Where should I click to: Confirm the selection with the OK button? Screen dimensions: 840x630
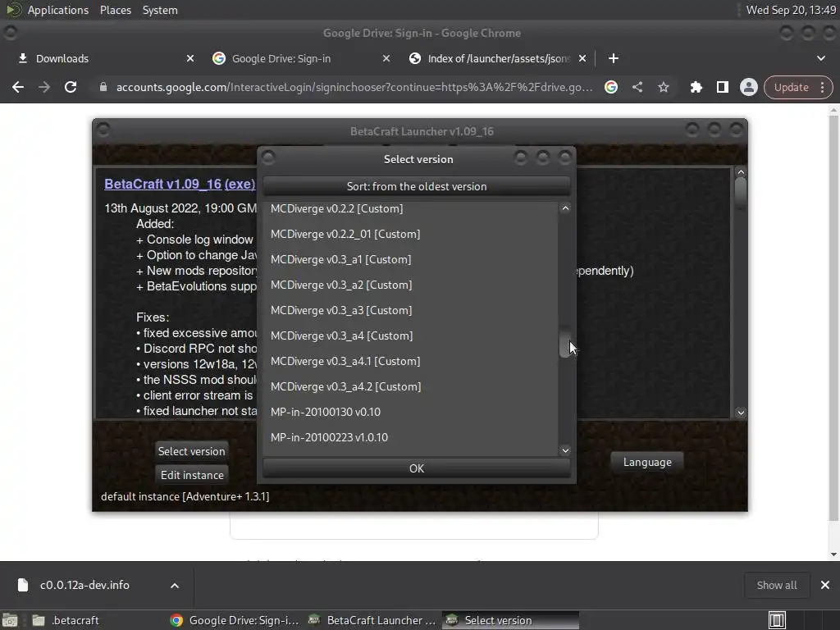(x=416, y=468)
